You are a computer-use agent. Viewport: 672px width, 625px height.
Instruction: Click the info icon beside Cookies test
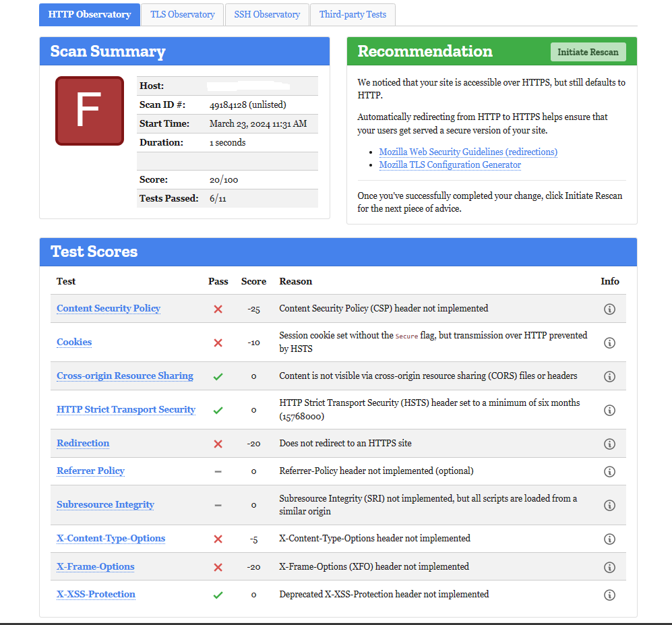tap(609, 342)
